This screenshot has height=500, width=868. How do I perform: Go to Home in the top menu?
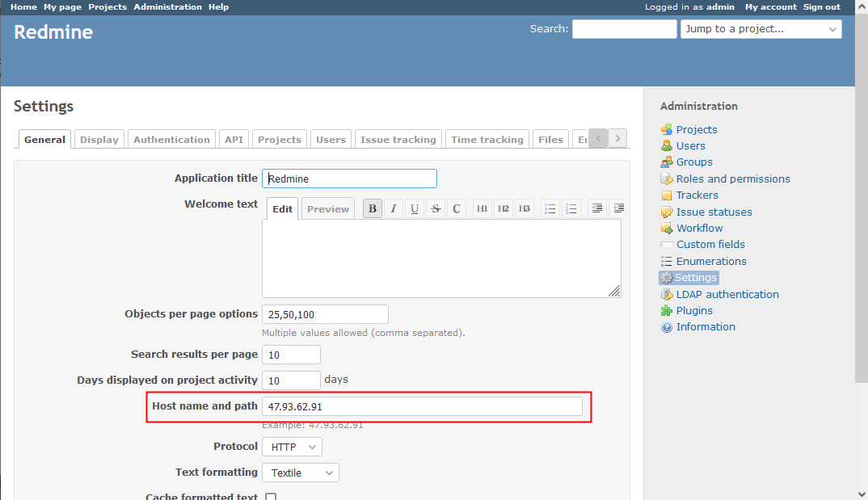23,6
